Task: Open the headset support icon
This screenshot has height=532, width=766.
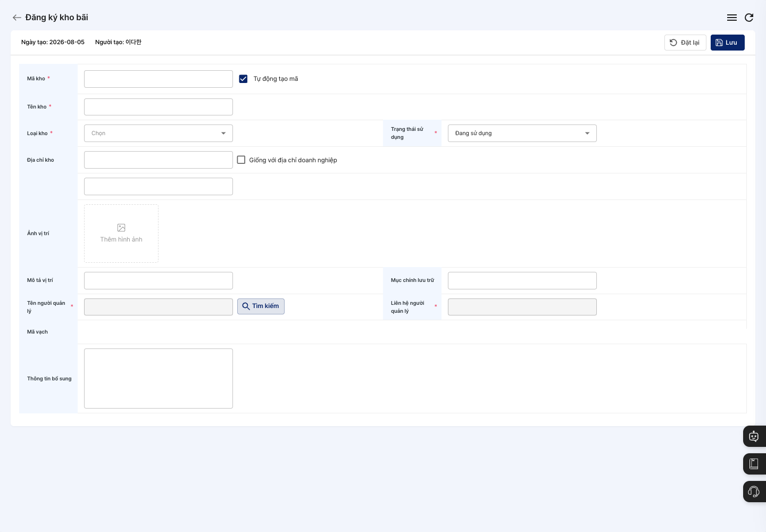Action: pyautogui.click(x=754, y=492)
